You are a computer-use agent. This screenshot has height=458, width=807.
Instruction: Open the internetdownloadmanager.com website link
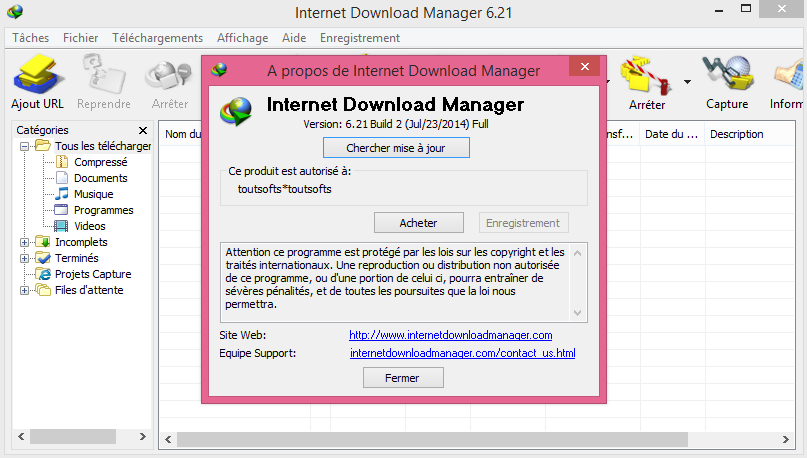[x=450, y=335]
